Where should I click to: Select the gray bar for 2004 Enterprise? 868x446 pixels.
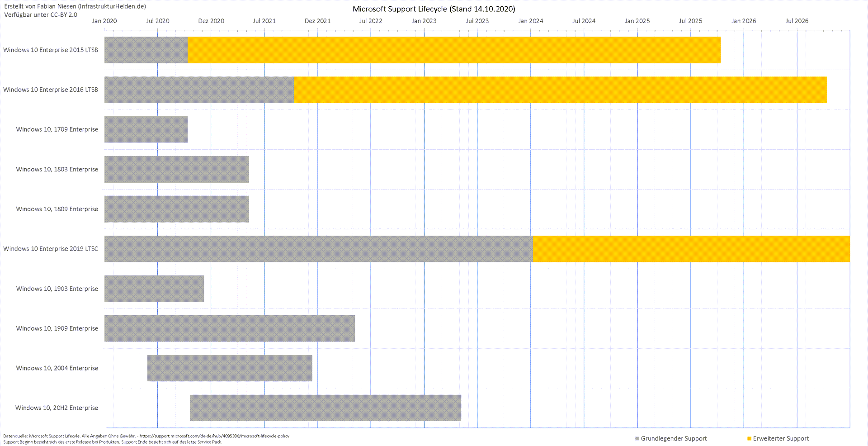(230, 368)
